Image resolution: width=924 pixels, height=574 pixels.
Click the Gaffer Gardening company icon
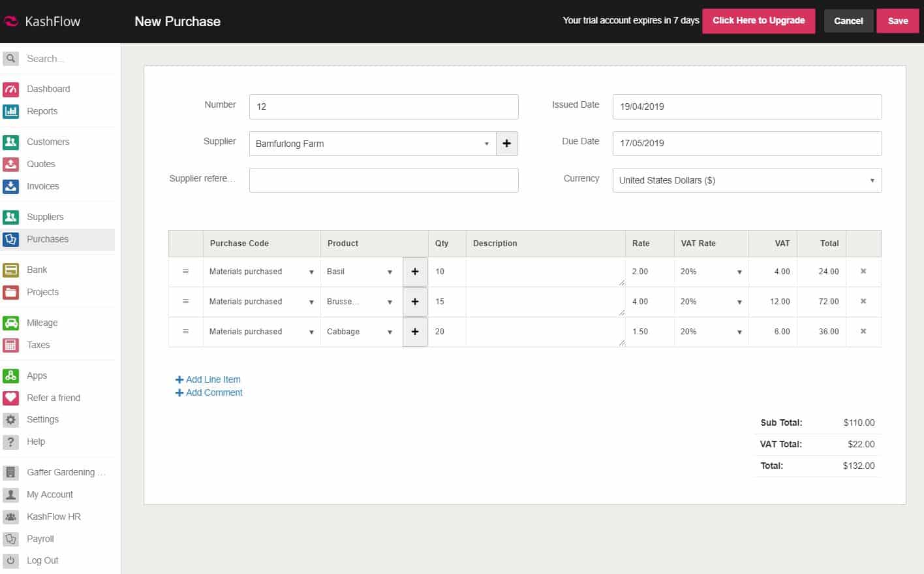pyautogui.click(x=10, y=472)
